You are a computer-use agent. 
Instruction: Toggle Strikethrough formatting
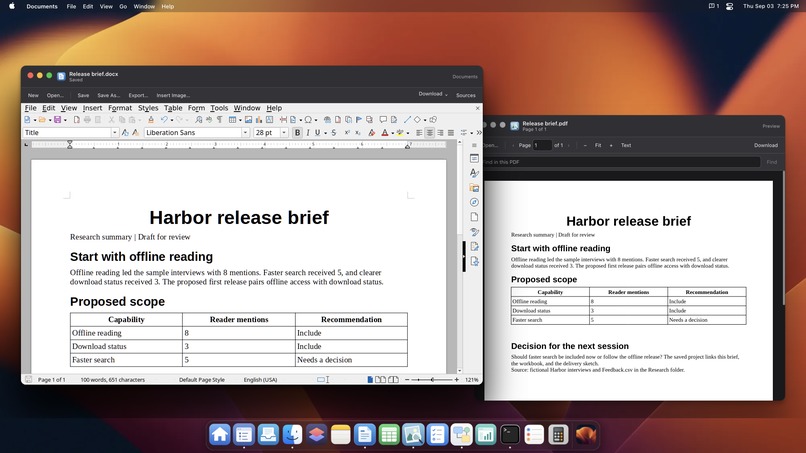click(x=334, y=133)
